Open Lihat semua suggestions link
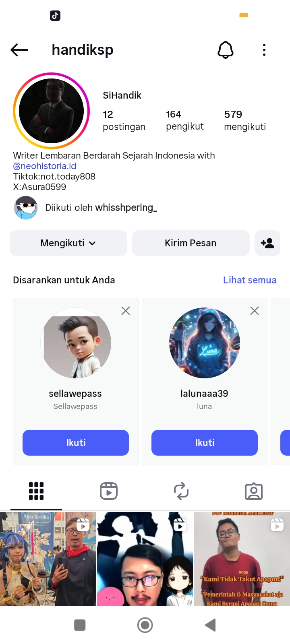Viewport: 290px width, 644px height. click(250, 280)
